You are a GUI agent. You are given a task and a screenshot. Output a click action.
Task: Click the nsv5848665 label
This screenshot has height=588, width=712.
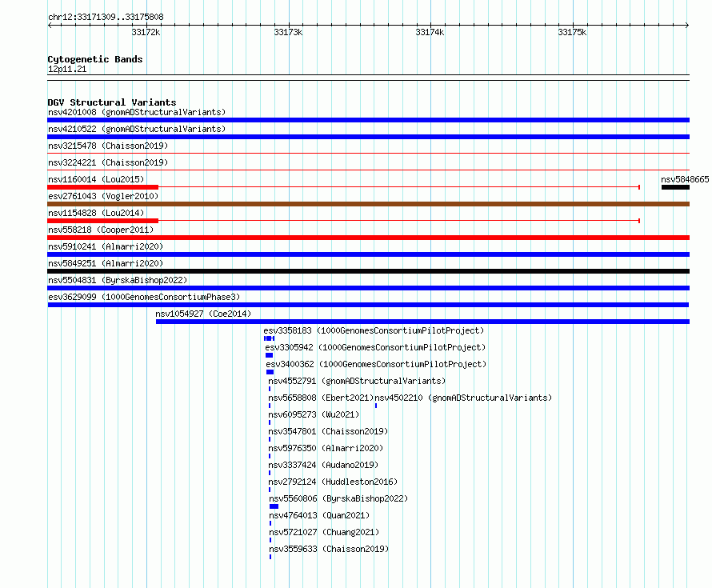pos(685,179)
